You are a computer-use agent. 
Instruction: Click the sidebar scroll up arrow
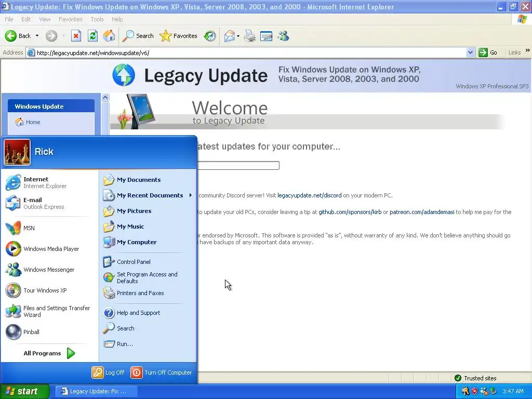click(x=105, y=97)
